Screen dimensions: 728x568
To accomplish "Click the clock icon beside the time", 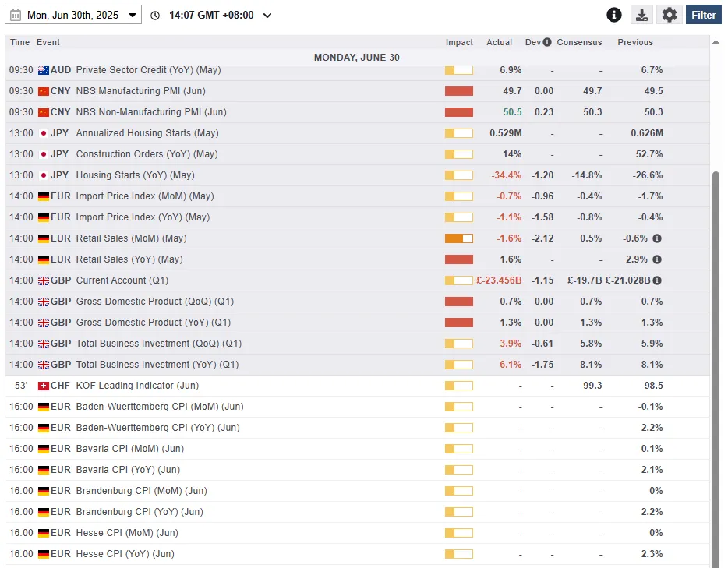I will pos(155,15).
